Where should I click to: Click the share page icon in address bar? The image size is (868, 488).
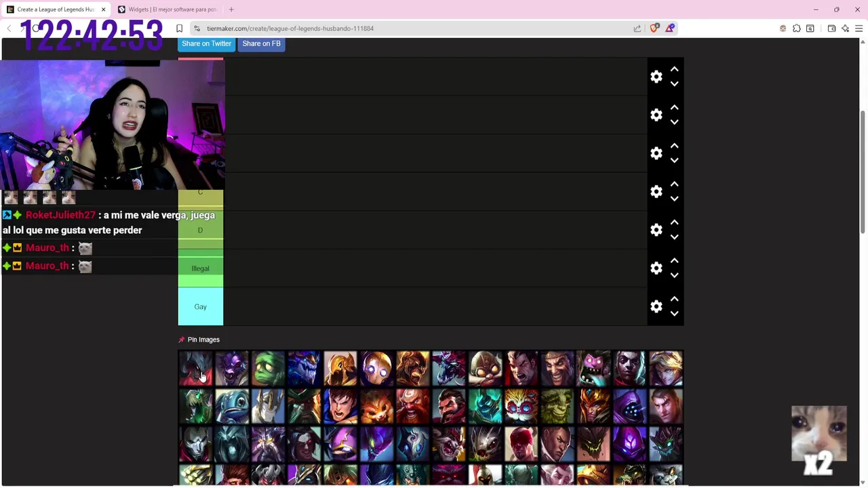(x=637, y=28)
